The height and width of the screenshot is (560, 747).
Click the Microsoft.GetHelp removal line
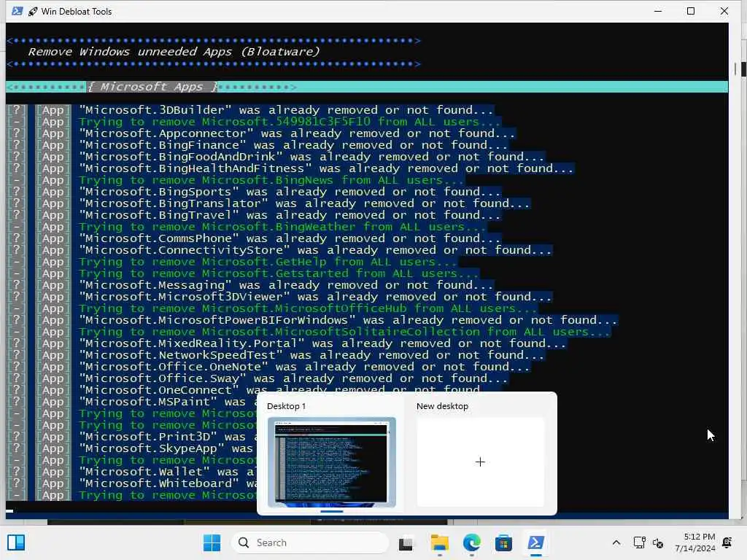click(x=267, y=262)
